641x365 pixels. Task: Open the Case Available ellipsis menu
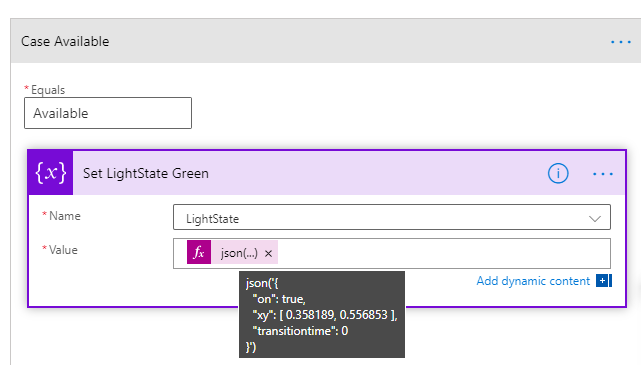tap(621, 42)
